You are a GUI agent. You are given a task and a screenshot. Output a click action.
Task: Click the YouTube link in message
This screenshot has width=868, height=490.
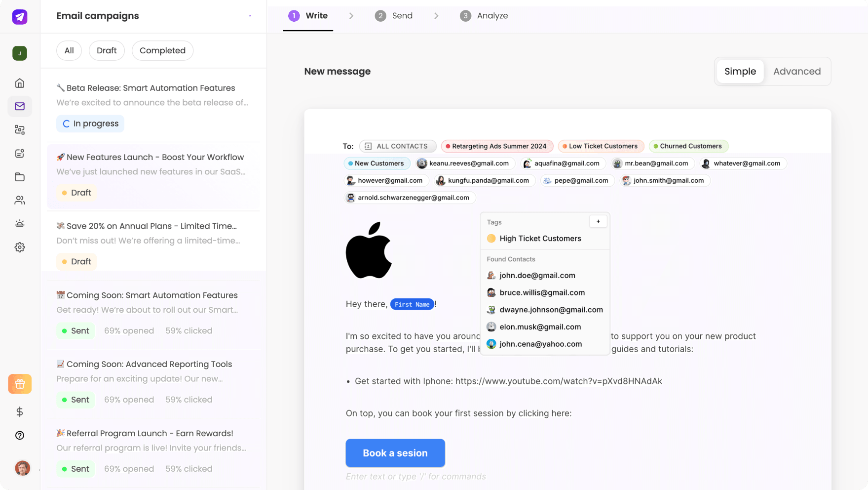click(559, 381)
